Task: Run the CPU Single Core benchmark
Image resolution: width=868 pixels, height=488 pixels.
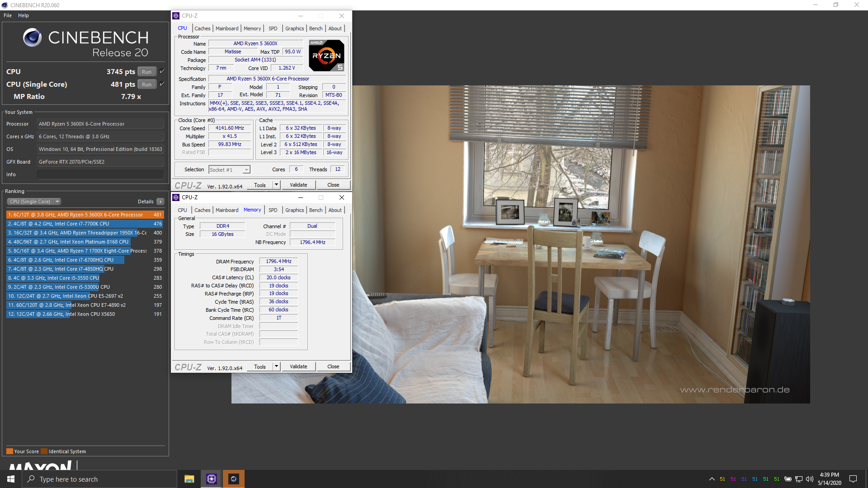Action: click(x=147, y=84)
